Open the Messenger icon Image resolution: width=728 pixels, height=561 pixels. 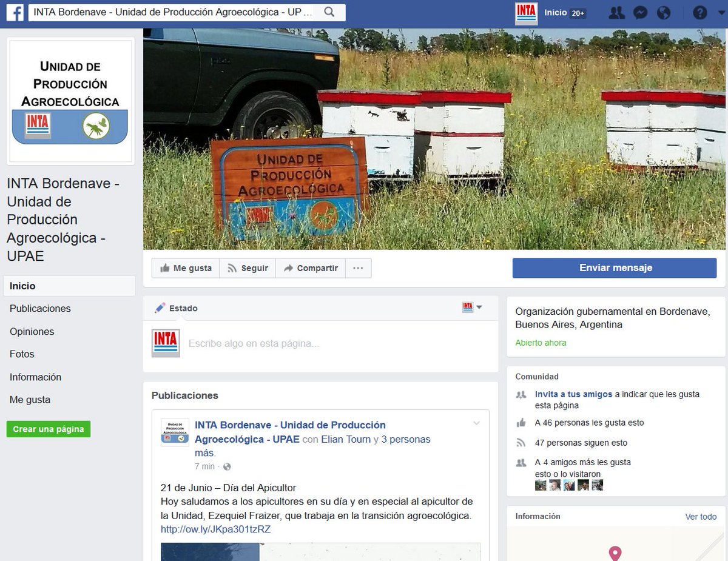click(640, 13)
